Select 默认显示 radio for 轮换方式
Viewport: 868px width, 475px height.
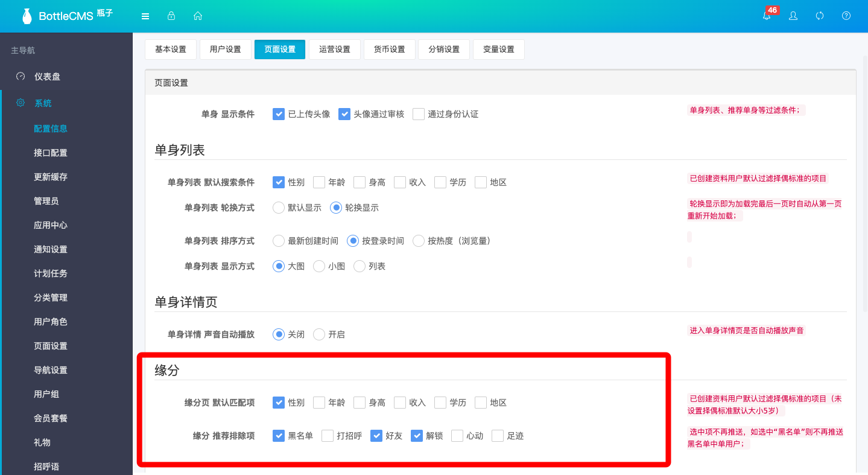pyautogui.click(x=279, y=208)
